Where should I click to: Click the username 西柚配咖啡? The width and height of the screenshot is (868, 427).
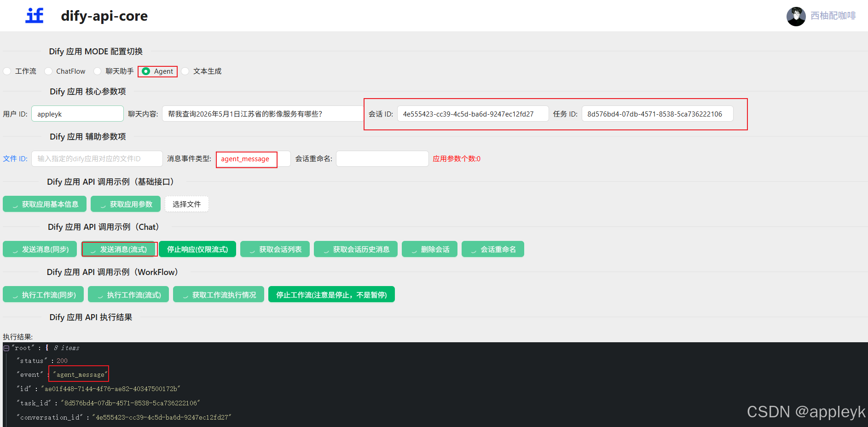[x=833, y=16]
